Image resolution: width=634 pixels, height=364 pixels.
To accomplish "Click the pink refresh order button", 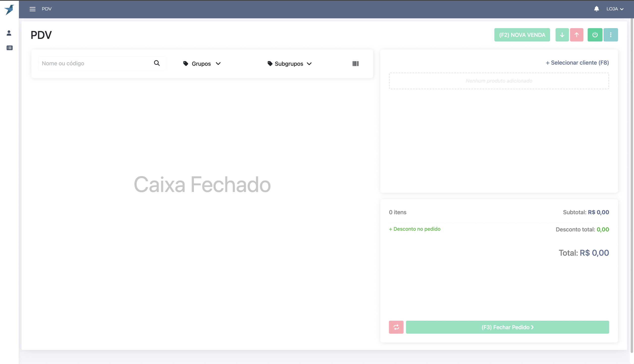I will (x=396, y=327).
